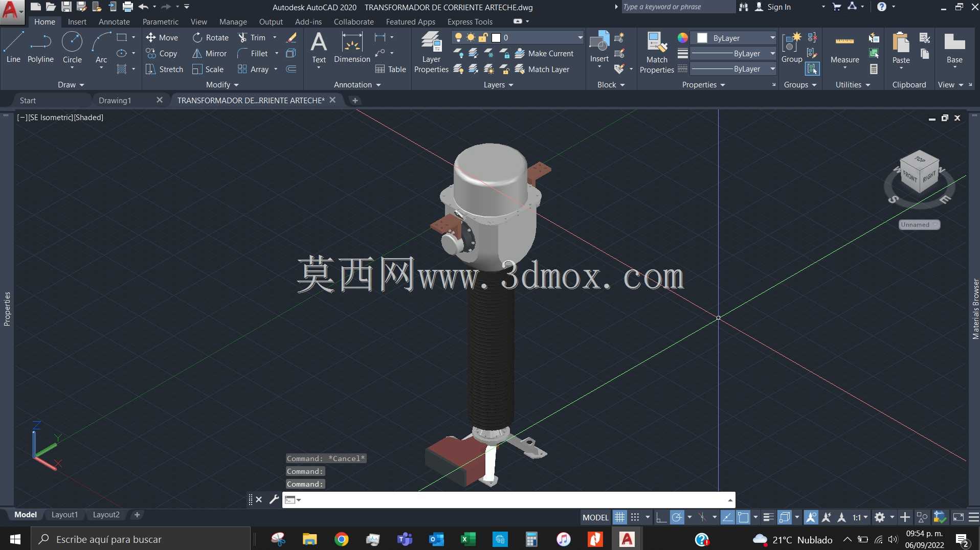Open the annotation scale 1:1 dropdown
Screen dimensions: 980x550
tap(860, 517)
